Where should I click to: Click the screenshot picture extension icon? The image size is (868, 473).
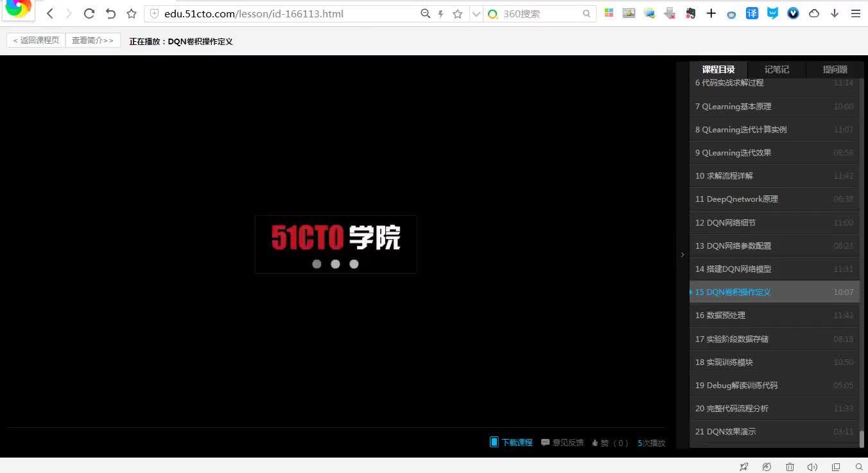point(650,13)
